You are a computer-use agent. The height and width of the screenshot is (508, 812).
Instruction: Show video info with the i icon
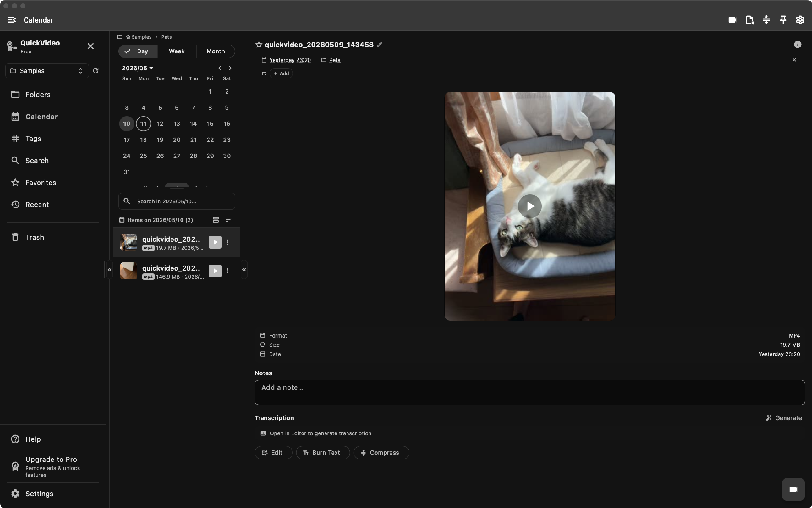click(798, 44)
